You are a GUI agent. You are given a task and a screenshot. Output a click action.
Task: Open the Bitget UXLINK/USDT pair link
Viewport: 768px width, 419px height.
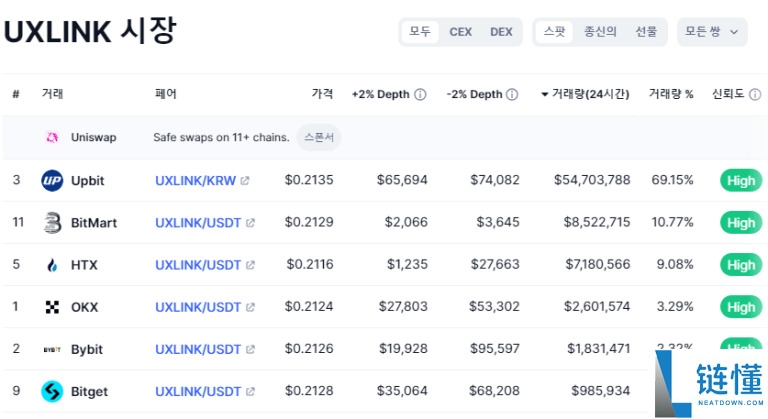(198, 392)
